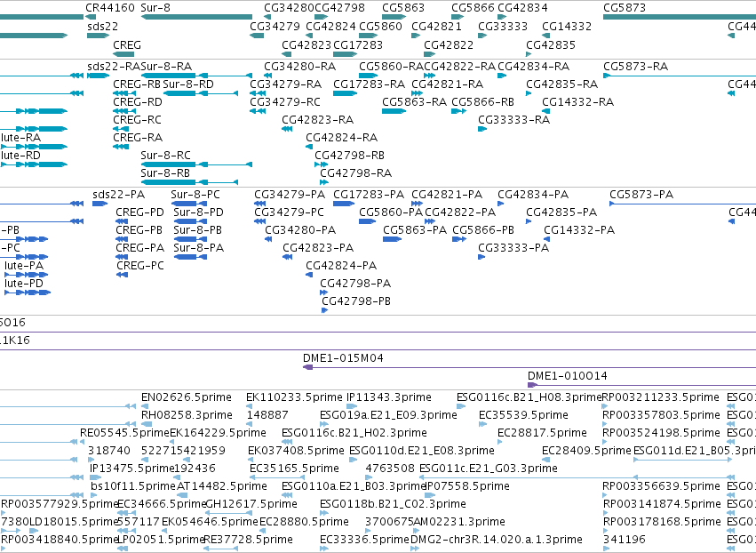Select the Sur-8-PC protein label
Viewport: 756px width, 553px height.
click(x=195, y=195)
